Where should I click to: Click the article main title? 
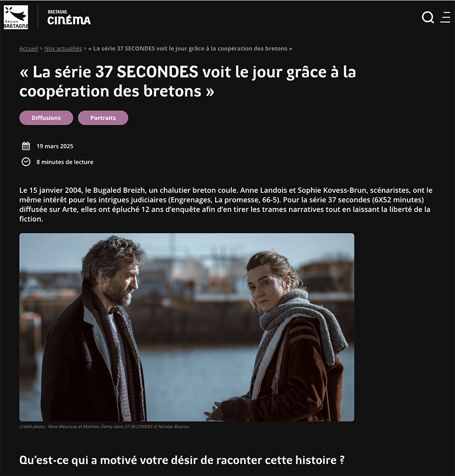(x=187, y=81)
